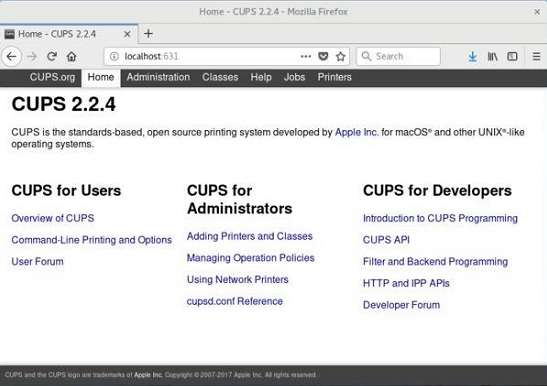547x386 pixels.
Task: Go back with the browser back arrow
Action: pos(12,56)
